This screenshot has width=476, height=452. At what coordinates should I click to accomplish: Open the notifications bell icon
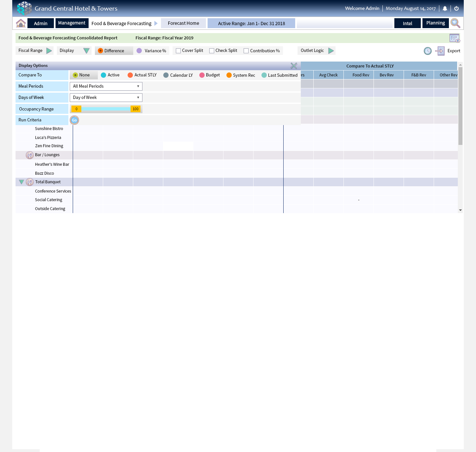point(445,9)
